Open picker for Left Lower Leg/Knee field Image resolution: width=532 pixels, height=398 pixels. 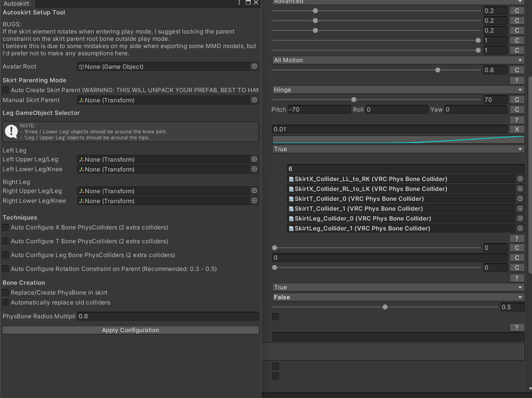pyautogui.click(x=254, y=169)
